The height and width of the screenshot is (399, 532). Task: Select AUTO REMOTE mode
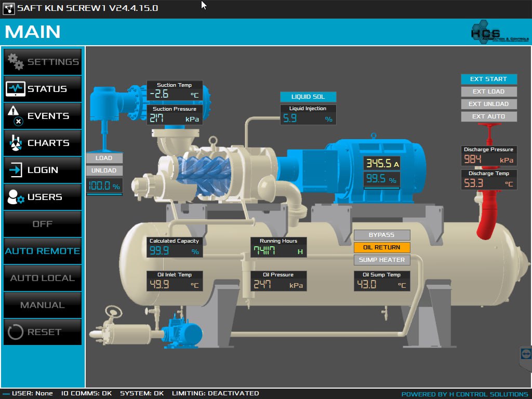(43, 251)
